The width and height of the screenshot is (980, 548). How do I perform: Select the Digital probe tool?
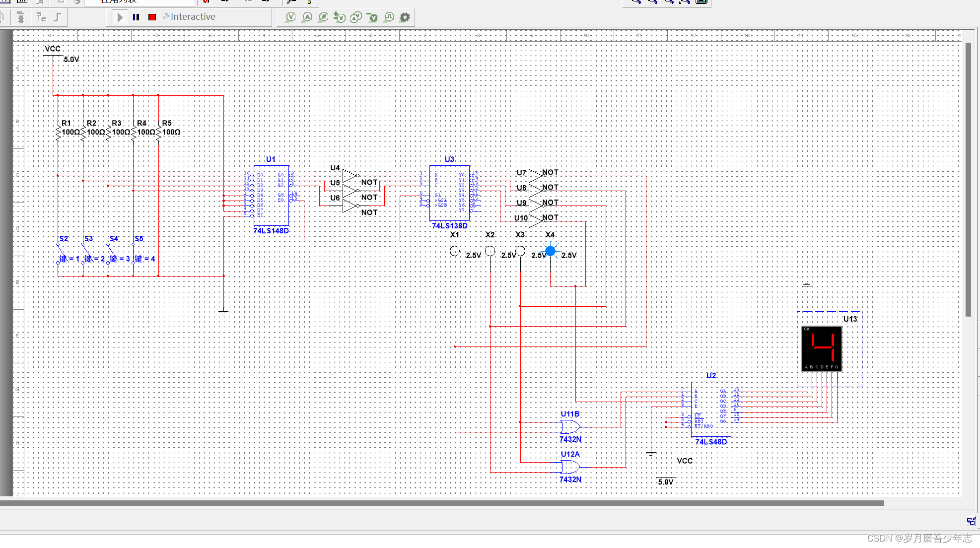389,17
